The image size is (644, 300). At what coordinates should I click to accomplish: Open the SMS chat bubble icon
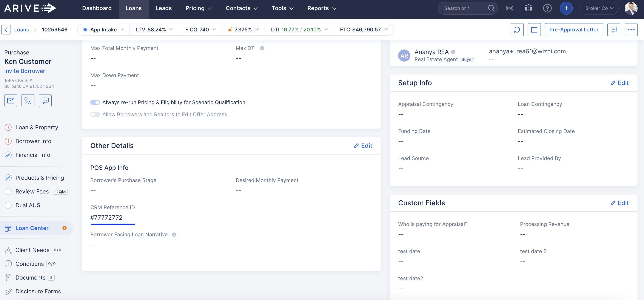[45, 101]
